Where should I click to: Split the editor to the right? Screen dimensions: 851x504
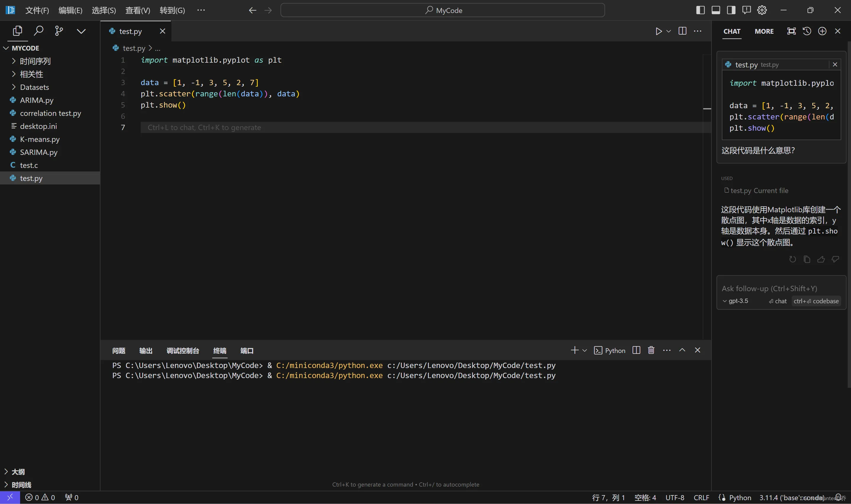tap(682, 31)
